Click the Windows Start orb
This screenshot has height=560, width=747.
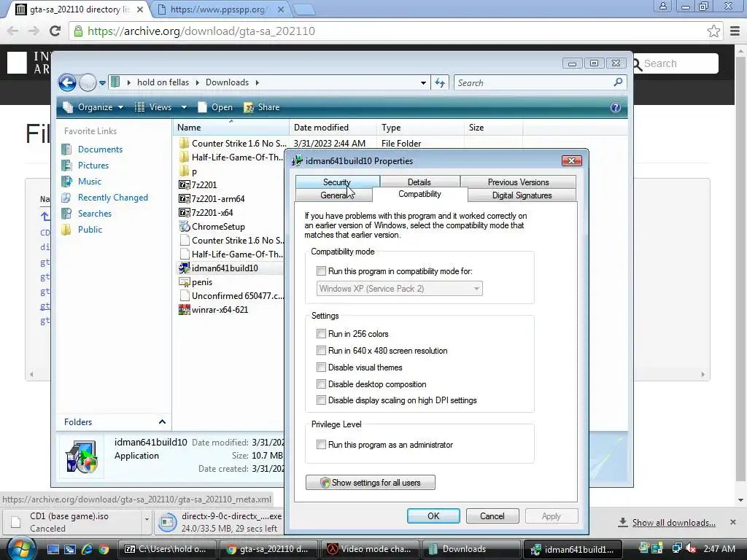pos(20,549)
